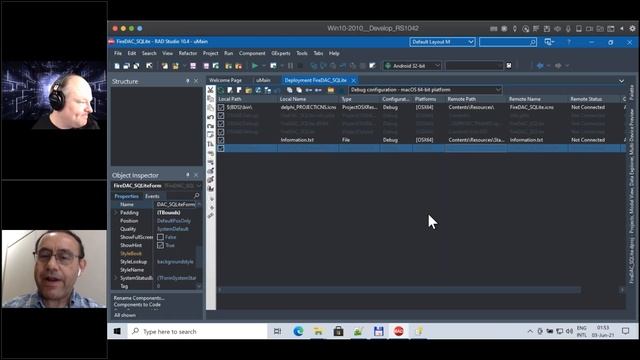Click the floppy disk taskbar icon
This screenshot has width=640, height=360.
pos(379,331)
